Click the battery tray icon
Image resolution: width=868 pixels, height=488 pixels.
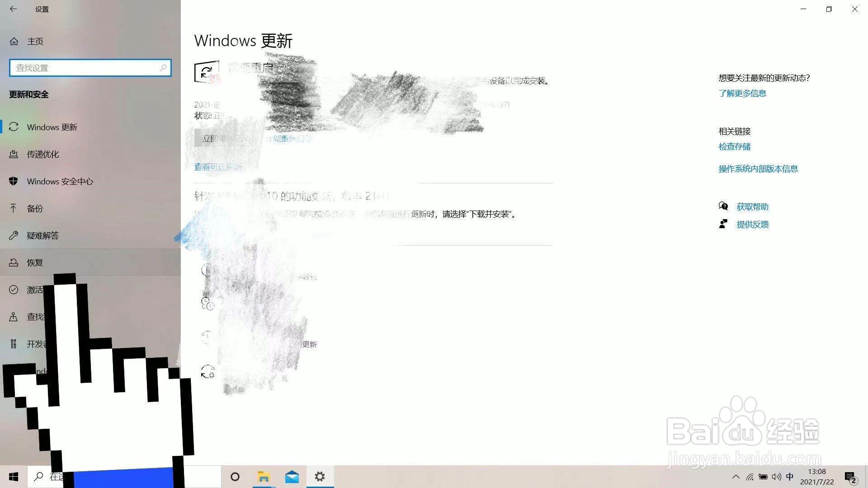point(763,477)
